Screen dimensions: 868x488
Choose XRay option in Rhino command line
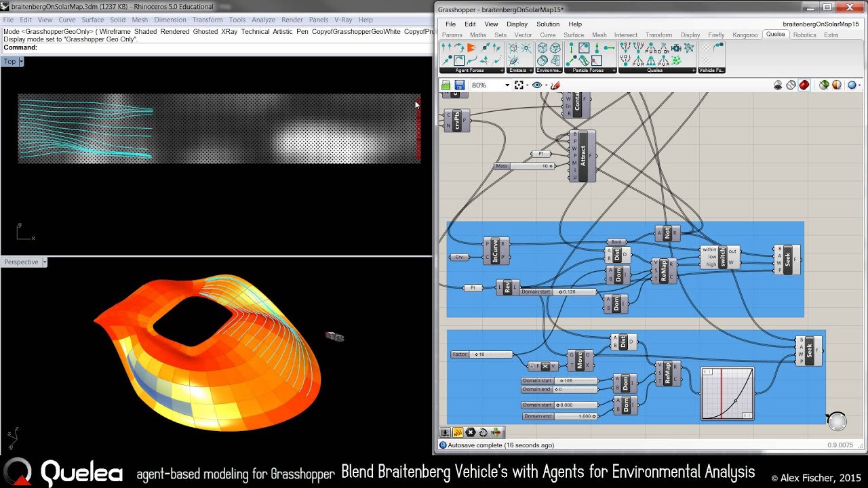tap(229, 32)
